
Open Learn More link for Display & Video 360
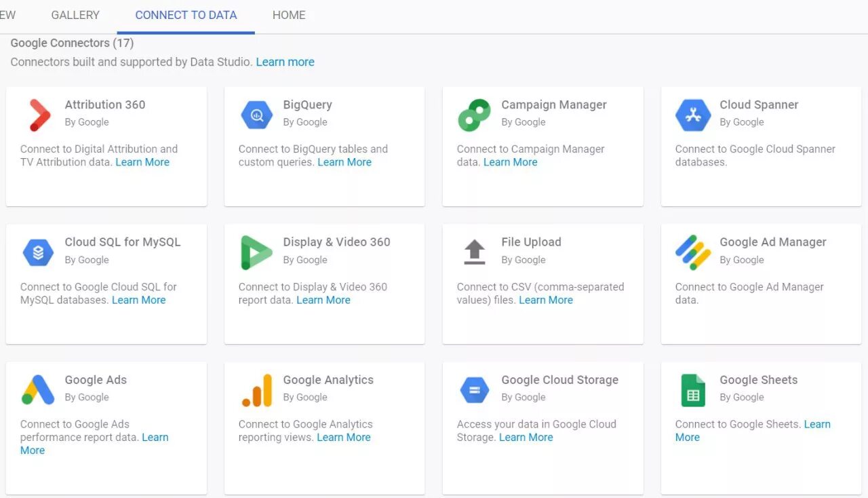pyautogui.click(x=323, y=300)
